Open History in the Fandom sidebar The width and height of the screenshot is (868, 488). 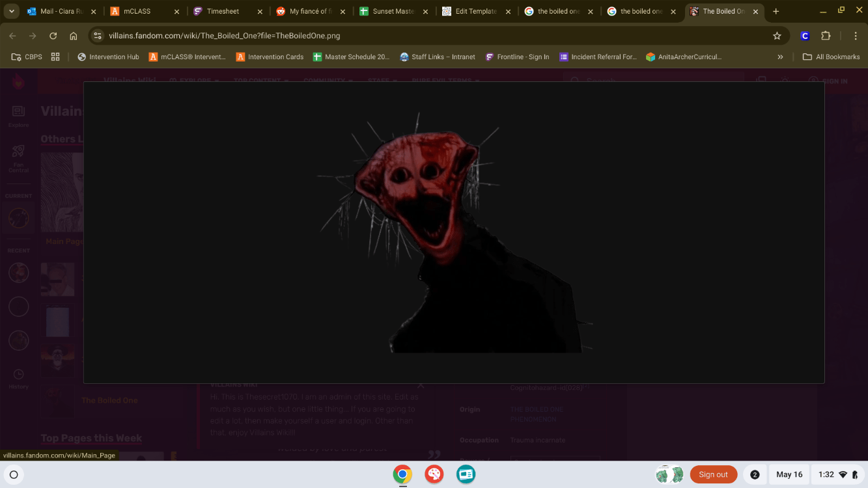click(18, 379)
